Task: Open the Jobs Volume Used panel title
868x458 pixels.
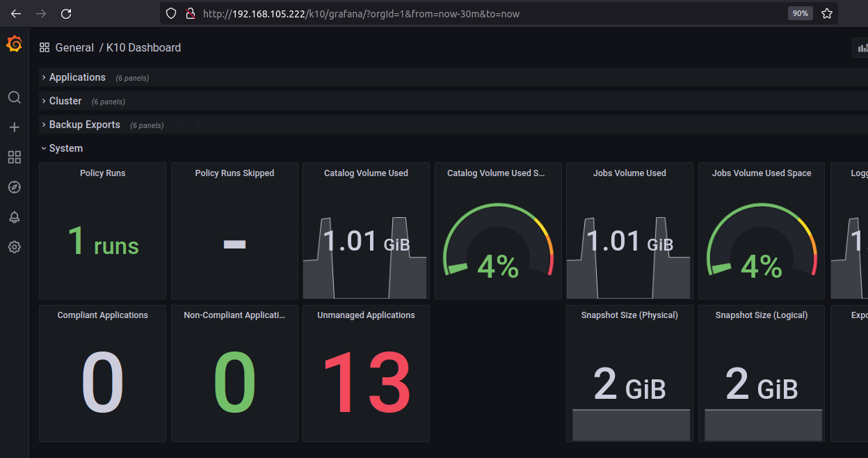Action: (x=629, y=173)
